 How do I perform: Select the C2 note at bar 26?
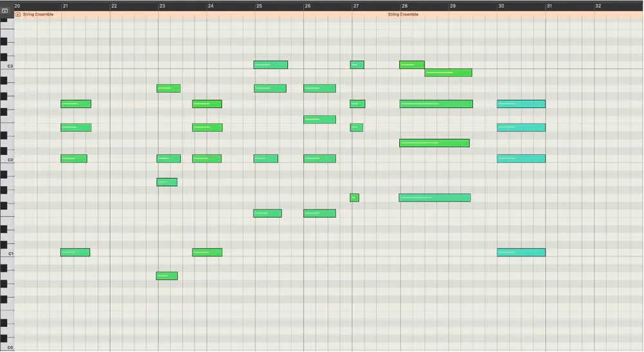[x=319, y=158]
